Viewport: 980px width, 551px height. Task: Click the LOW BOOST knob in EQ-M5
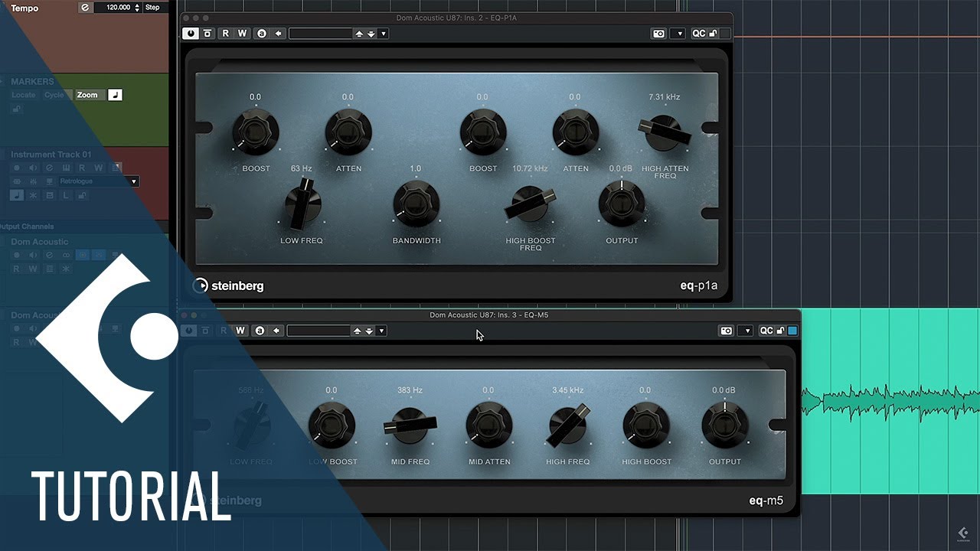pyautogui.click(x=332, y=425)
